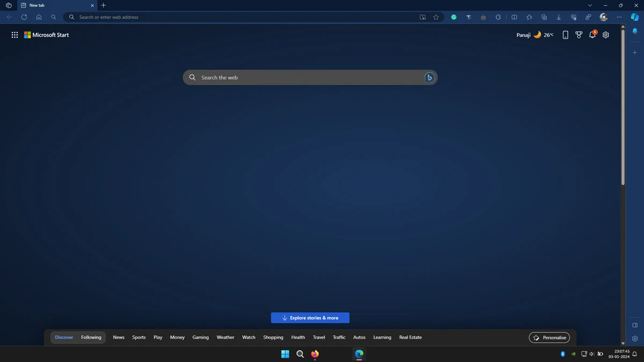
Task: Toggle split screen view
Action: point(514,17)
